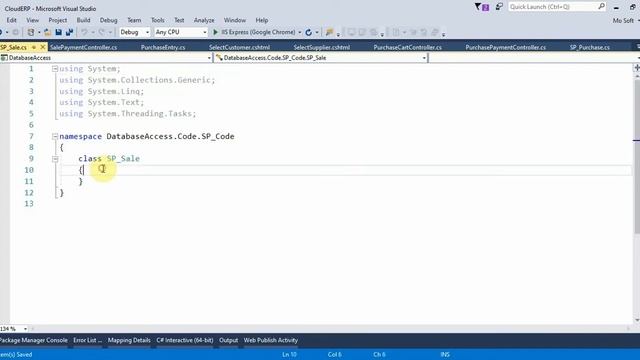Click the New Project icon
Image resolution: width=640 pixels, height=360 pixels.
[31, 32]
